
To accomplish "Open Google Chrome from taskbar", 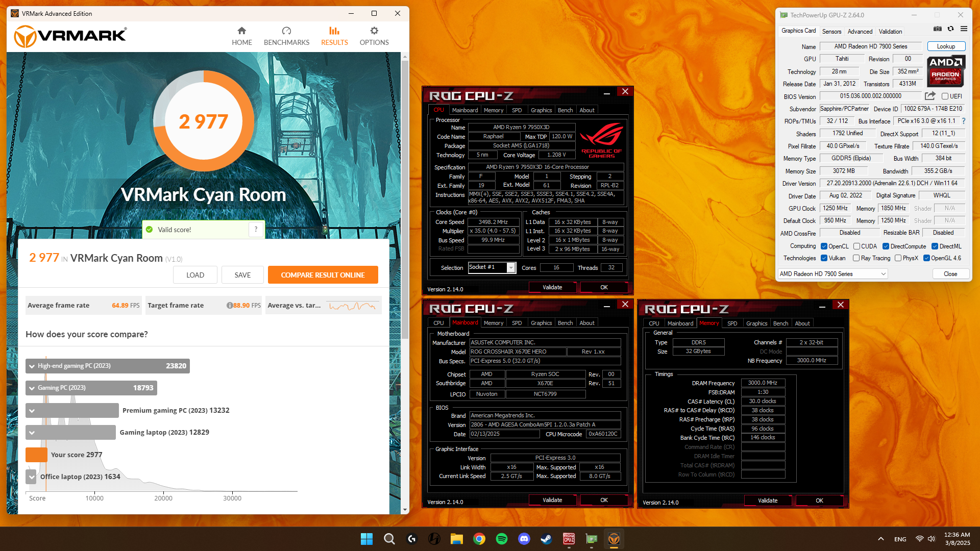I will point(479,539).
